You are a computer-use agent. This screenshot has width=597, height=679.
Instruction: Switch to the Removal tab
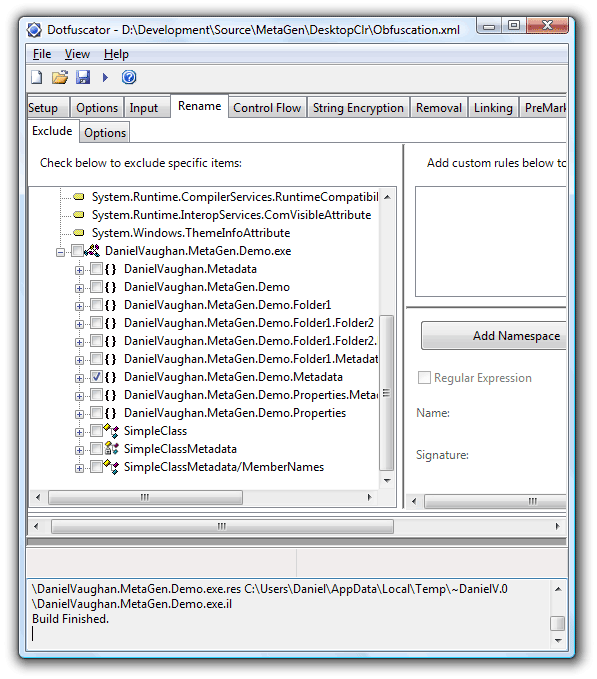[x=439, y=108]
